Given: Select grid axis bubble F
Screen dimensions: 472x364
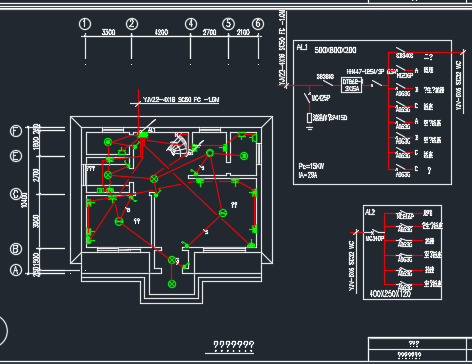Looking at the screenshot, I should point(16,131).
